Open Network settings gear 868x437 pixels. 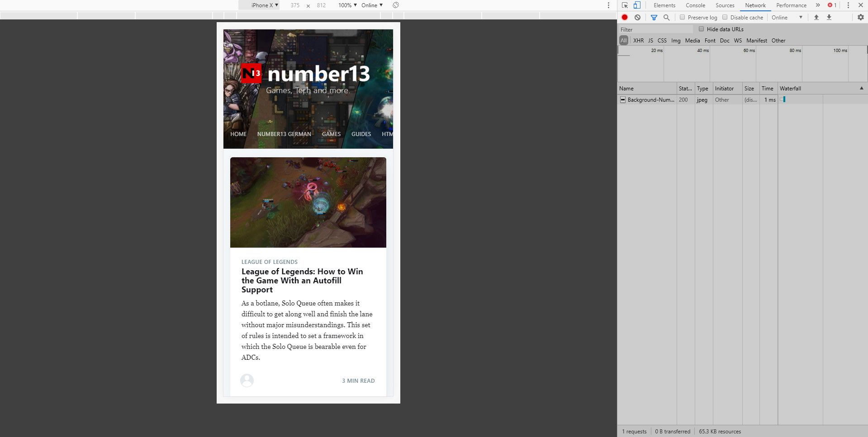(x=860, y=17)
